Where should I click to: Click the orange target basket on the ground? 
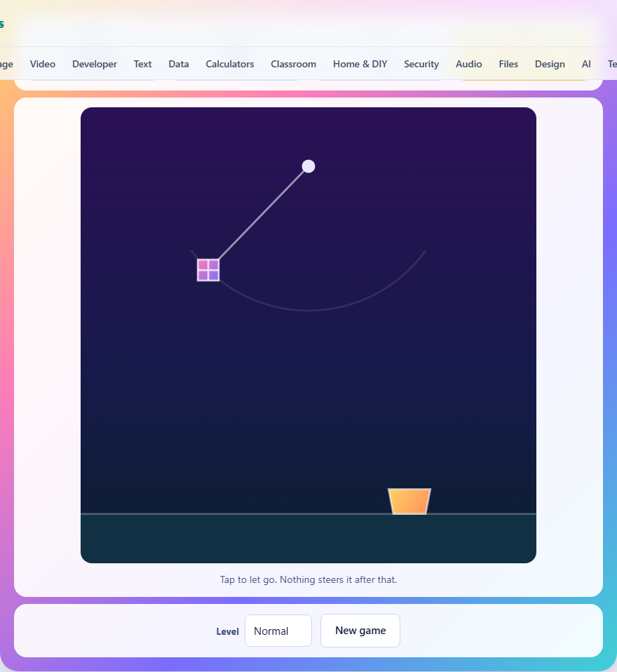409,501
